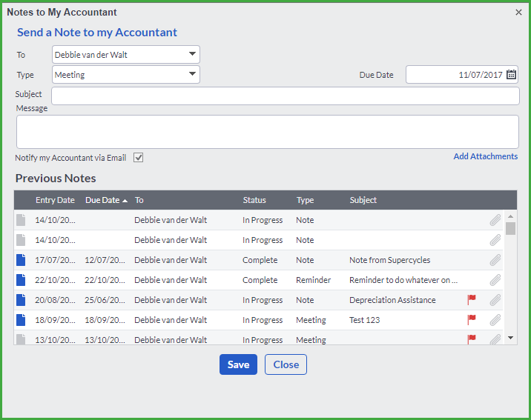
Task: Click the document icon for Note from Supercycles
Action: pos(21,260)
